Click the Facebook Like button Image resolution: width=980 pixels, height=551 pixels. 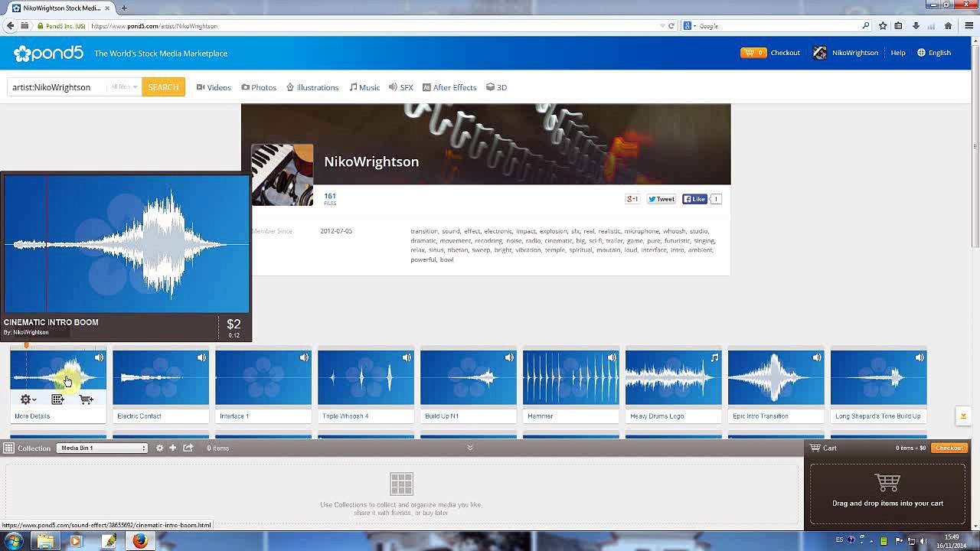[x=695, y=199]
